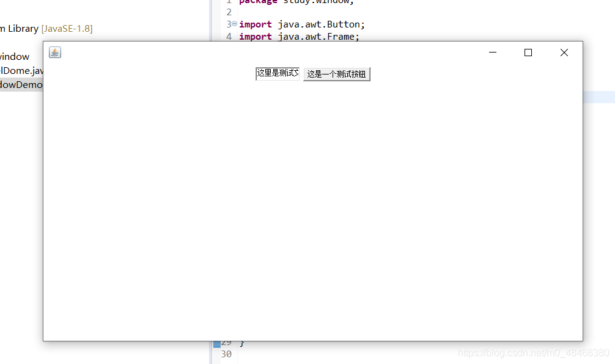Select the Library [JavaSE-1.8] tree entry
615x364 pixels.
(x=46, y=29)
